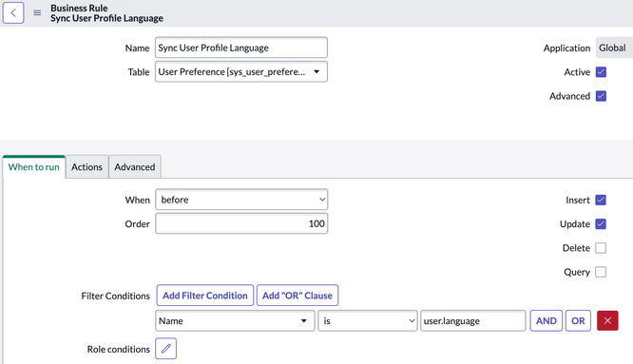This screenshot has width=633, height=364.
Task: Switch to the Advanced tab
Action: pos(134,167)
